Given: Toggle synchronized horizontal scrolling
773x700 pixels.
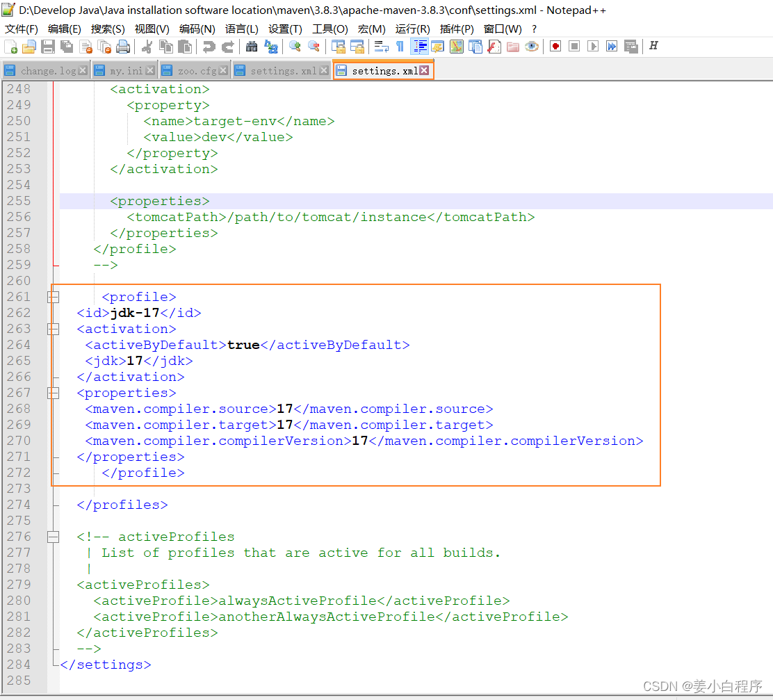Looking at the screenshot, I should (357, 47).
